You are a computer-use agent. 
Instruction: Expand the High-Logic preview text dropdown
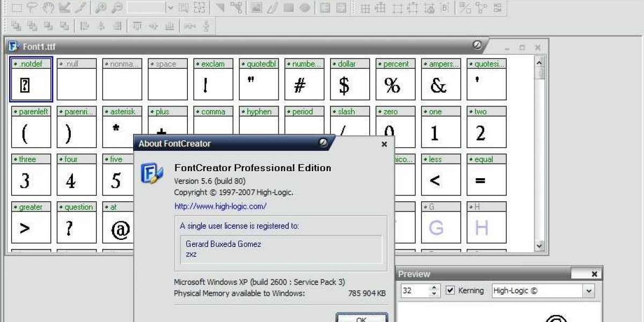[x=589, y=291]
